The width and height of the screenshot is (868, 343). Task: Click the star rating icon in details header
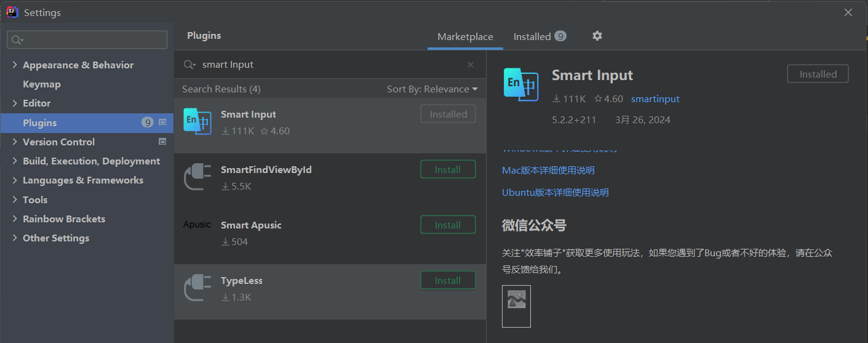coord(598,99)
